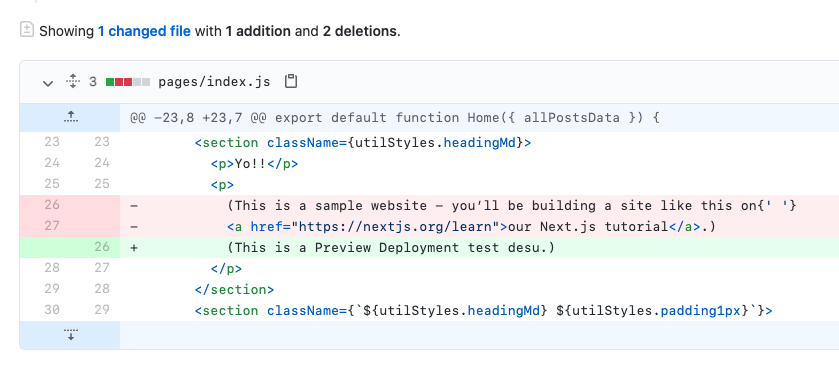Screen dimensions: 839x373
Task: Expand hidden lines above line 23
Action: click(70, 118)
